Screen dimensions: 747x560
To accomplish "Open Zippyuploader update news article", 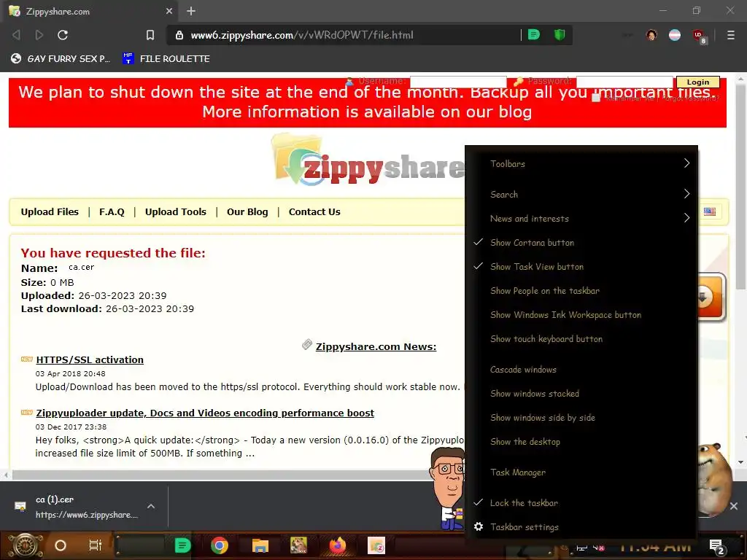I will coord(205,413).
